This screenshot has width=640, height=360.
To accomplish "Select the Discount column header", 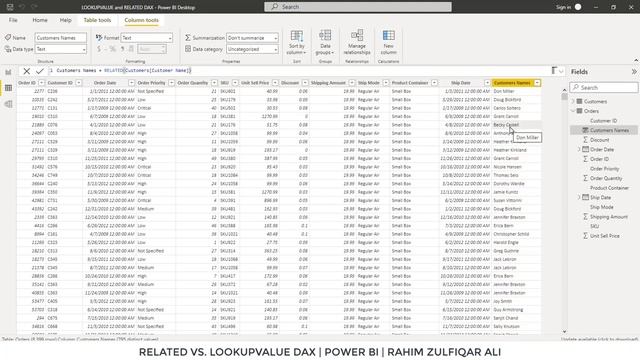I will pyautogui.click(x=290, y=83).
